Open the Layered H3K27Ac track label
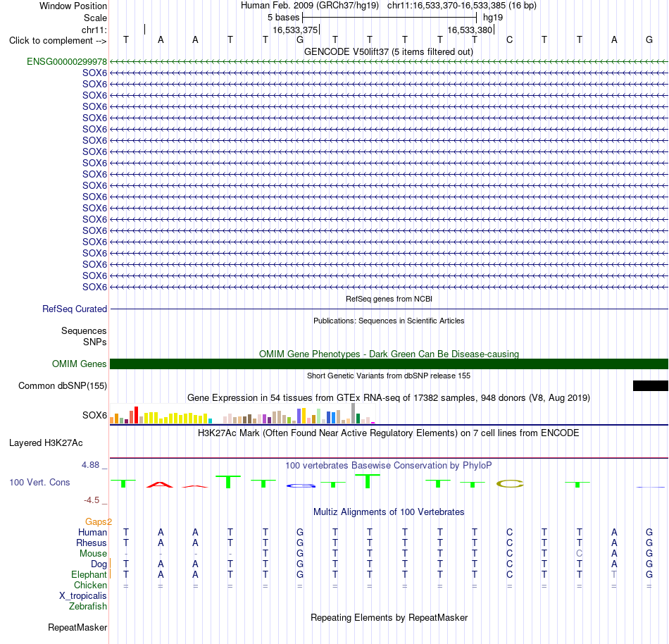669x644 pixels. coord(46,443)
